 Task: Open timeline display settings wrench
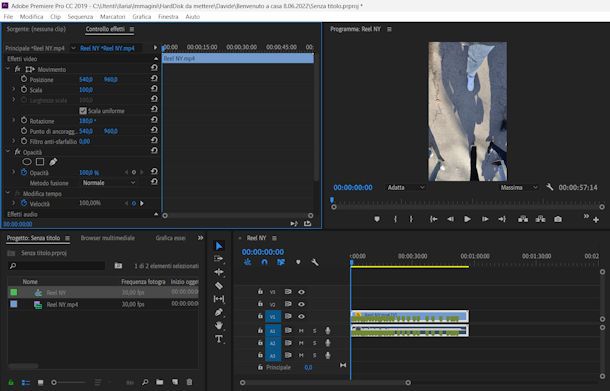315,262
